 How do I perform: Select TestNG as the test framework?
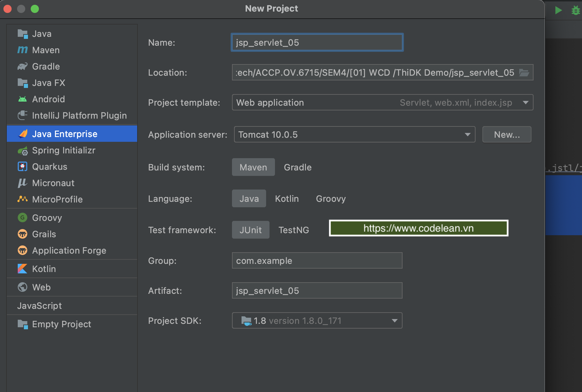[x=294, y=230]
